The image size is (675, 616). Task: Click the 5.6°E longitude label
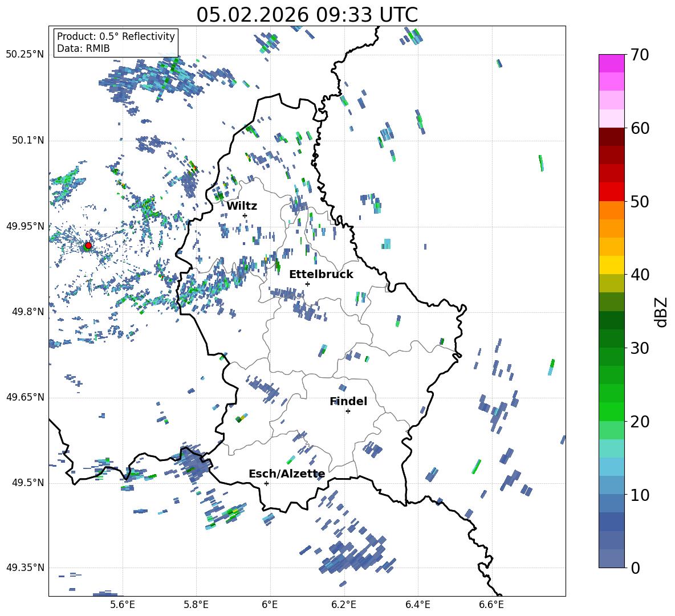coord(123,605)
